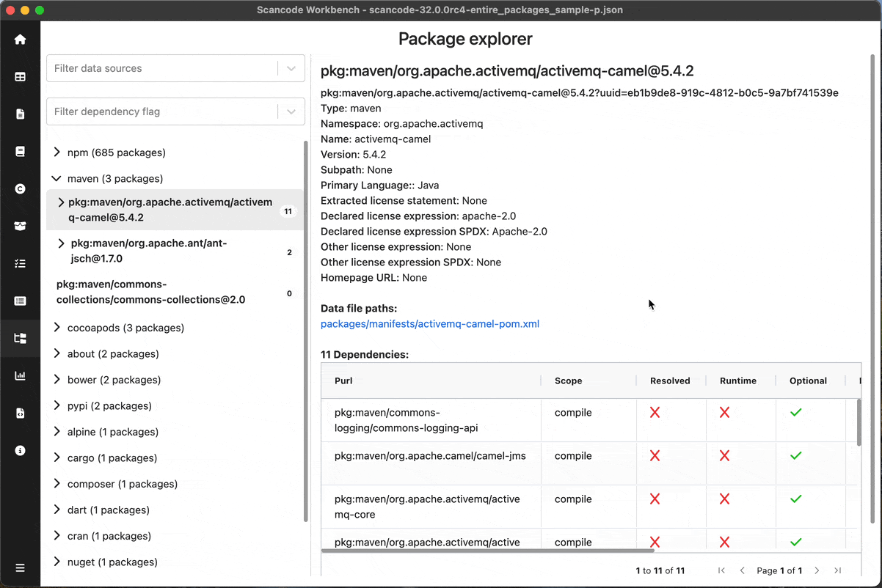Expand the composer (1 packages) group

click(x=57, y=484)
